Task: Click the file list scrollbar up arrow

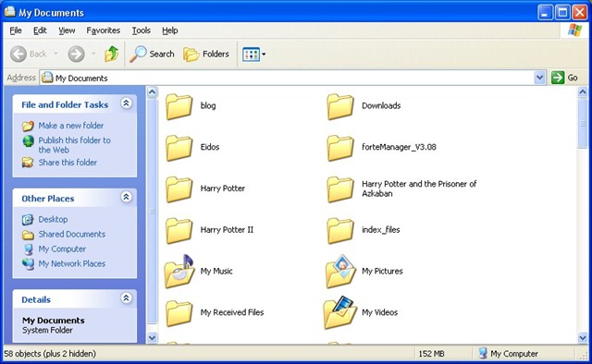Action: pos(583,91)
